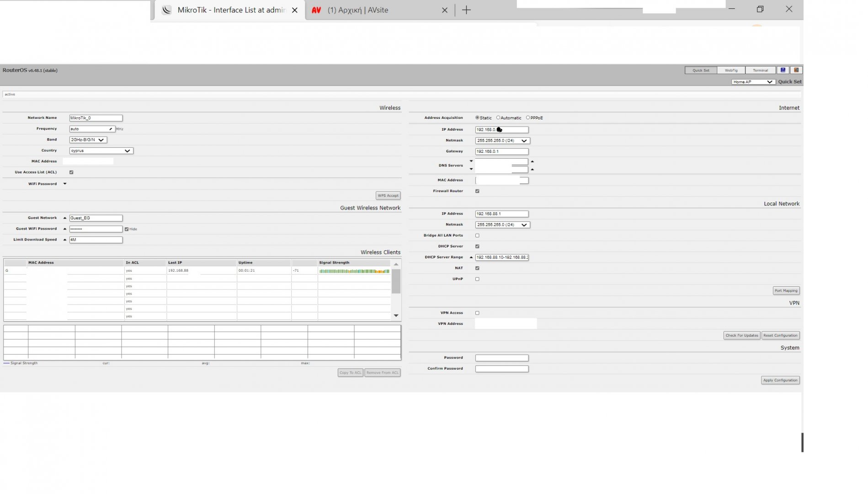
Task: Click Check For Updates button
Action: pyautogui.click(x=742, y=336)
